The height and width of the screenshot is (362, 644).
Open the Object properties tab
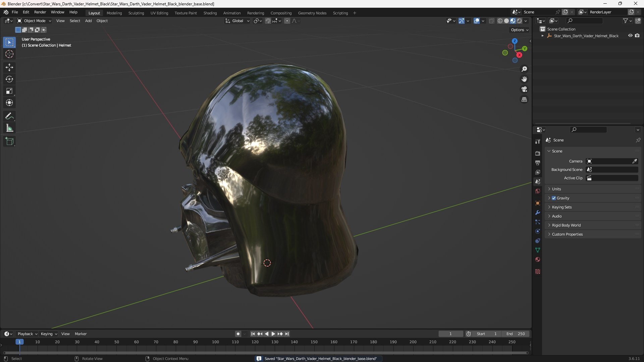tap(538, 203)
